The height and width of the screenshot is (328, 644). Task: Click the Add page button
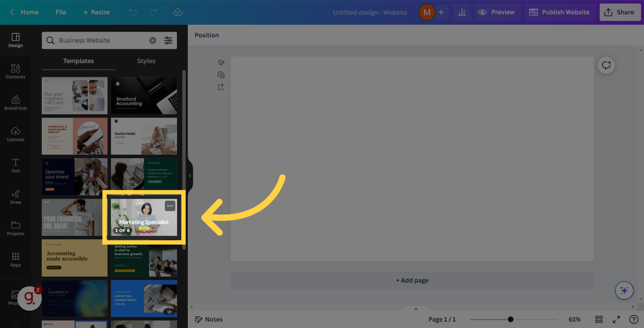(x=412, y=280)
